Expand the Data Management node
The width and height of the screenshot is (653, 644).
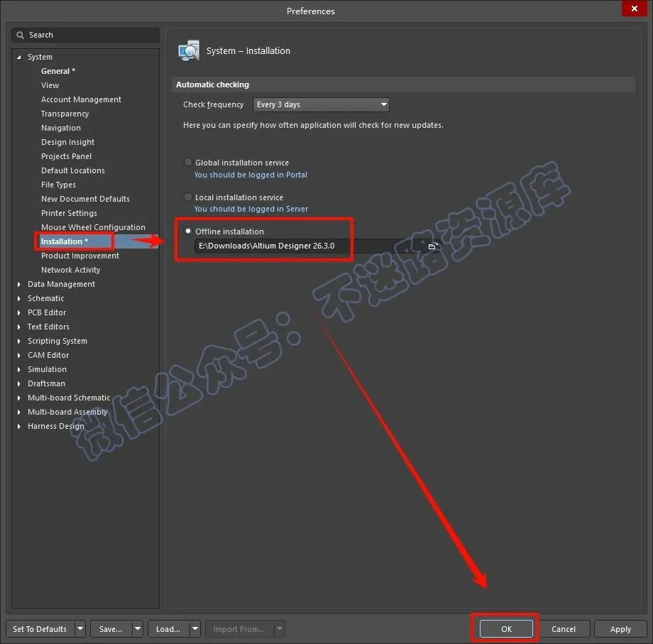pos(18,284)
